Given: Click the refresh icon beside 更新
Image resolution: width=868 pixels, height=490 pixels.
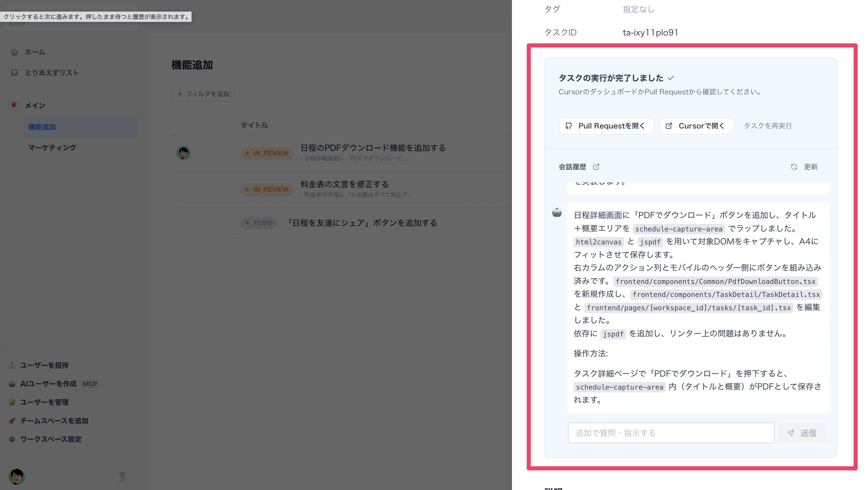Looking at the screenshot, I should point(794,167).
